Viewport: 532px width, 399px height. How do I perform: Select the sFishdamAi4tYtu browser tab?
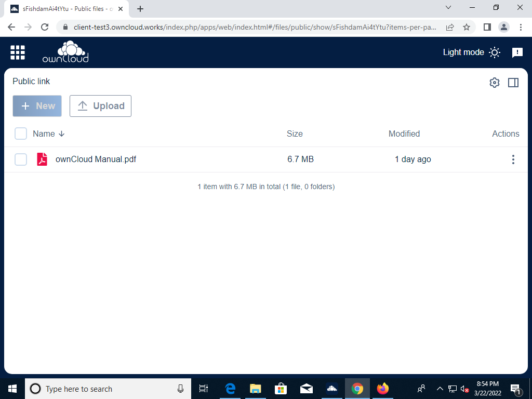[x=62, y=8]
